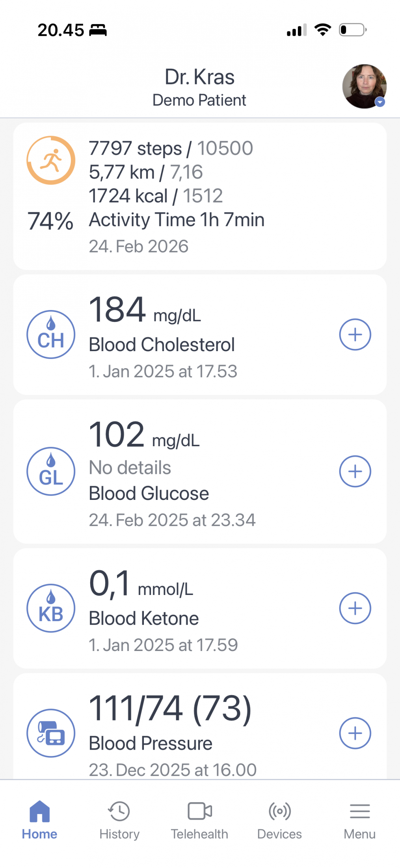
Task: Tap the Blood Cholesterol CH icon
Action: (x=51, y=335)
